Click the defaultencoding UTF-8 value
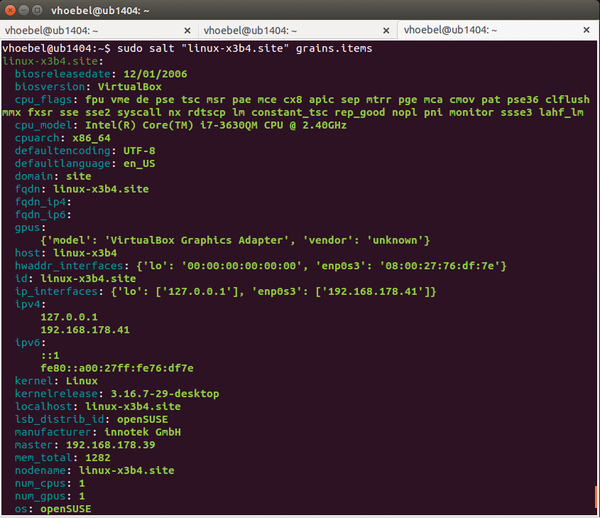 [x=139, y=151]
